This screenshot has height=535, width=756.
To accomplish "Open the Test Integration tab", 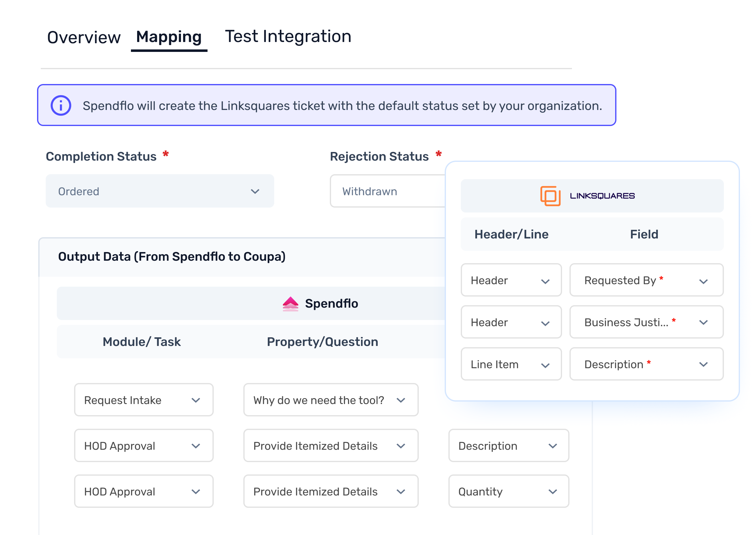I will pyautogui.click(x=288, y=36).
